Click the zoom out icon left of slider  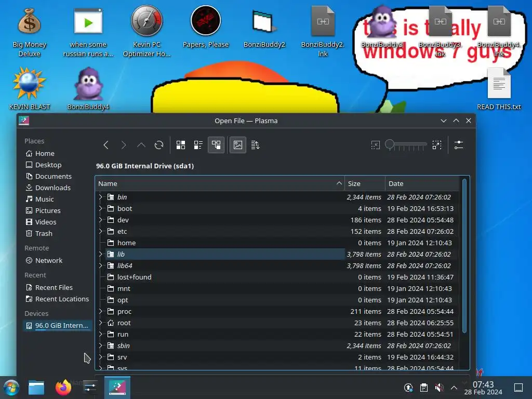pyautogui.click(x=376, y=145)
